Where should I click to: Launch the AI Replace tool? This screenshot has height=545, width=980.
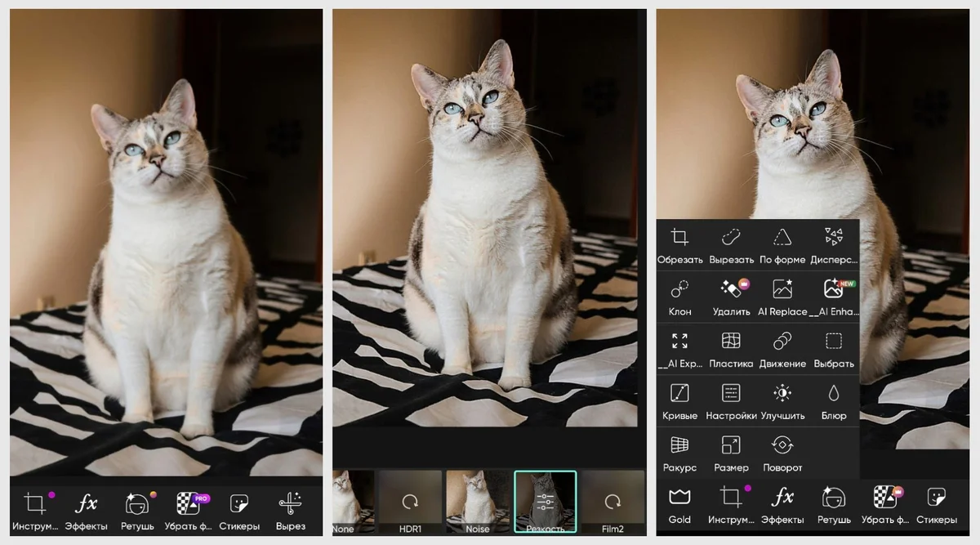782,296
